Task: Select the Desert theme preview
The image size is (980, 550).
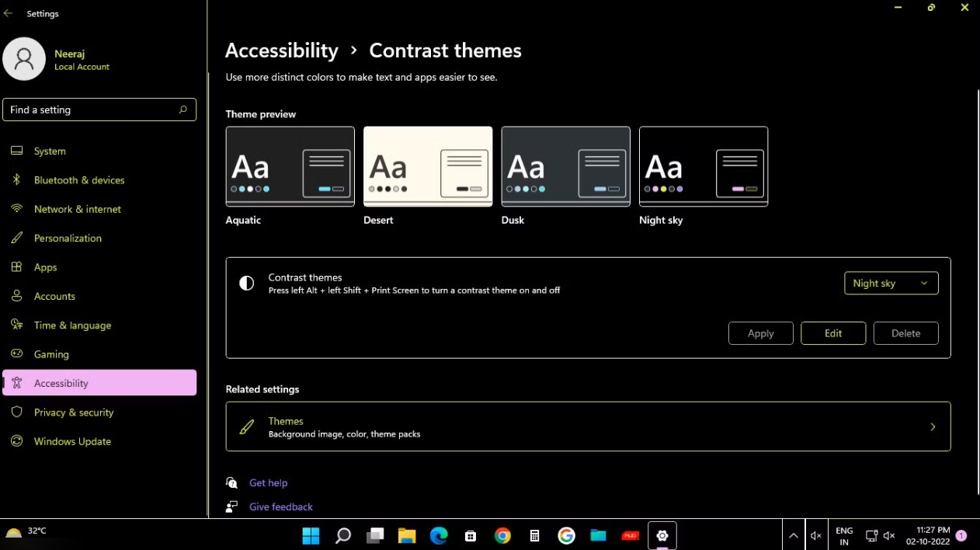Action: 428,166
